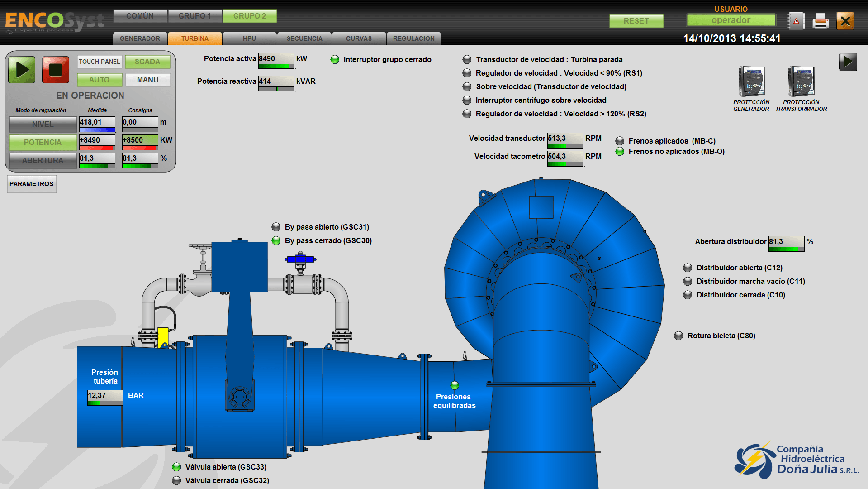
Task: Open the CURVAS tab
Action: [359, 38]
